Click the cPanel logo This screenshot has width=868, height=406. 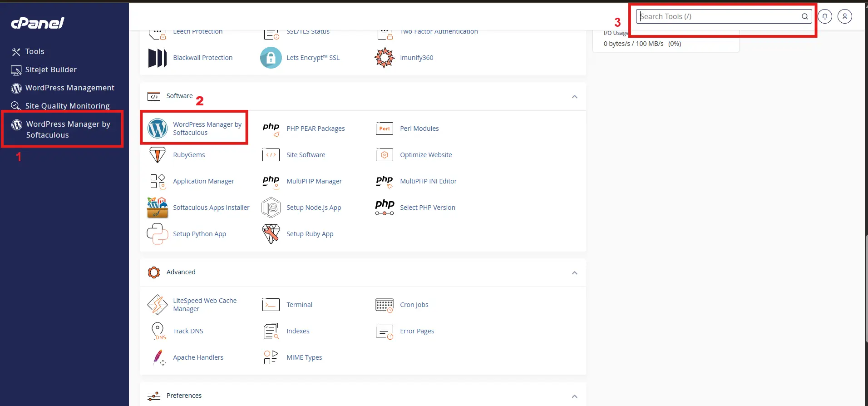click(38, 23)
